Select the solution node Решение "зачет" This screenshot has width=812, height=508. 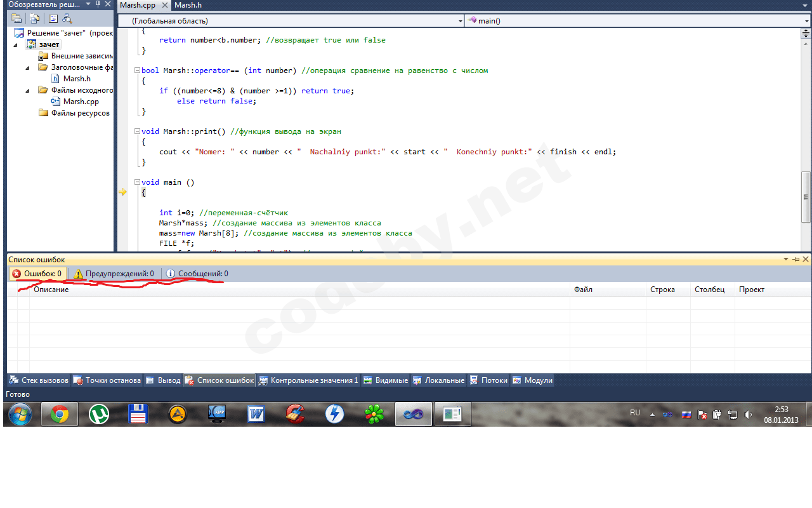63,33
